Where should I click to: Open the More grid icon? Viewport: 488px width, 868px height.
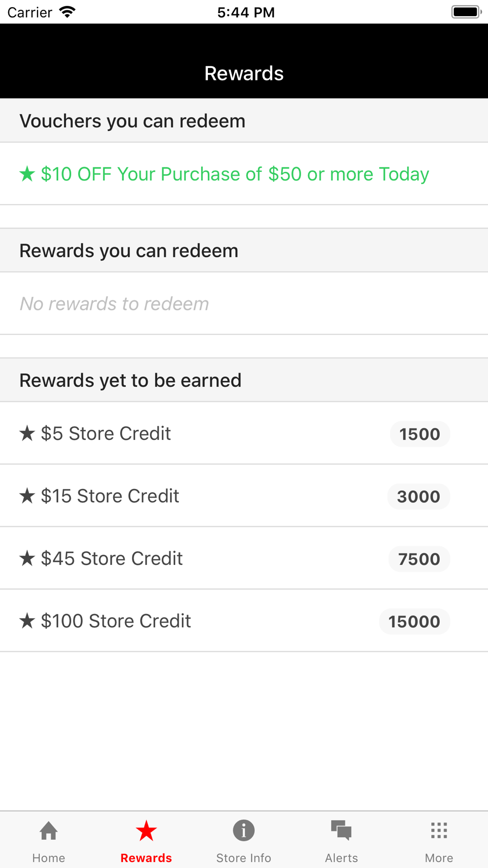click(439, 830)
